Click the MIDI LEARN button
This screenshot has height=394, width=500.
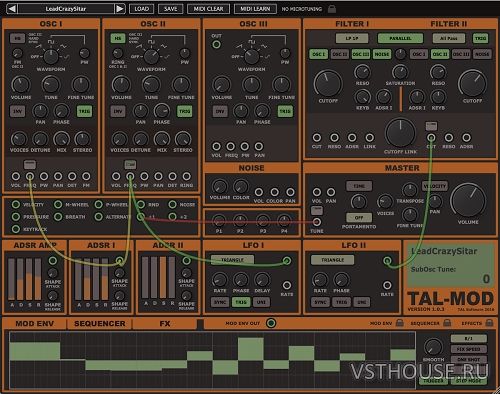[x=255, y=9]
